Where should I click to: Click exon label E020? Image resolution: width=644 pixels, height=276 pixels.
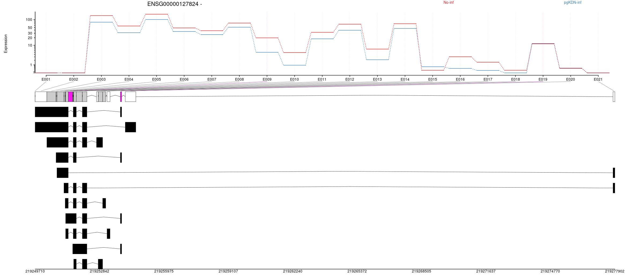pyautogui.click(x=570, y=79)
